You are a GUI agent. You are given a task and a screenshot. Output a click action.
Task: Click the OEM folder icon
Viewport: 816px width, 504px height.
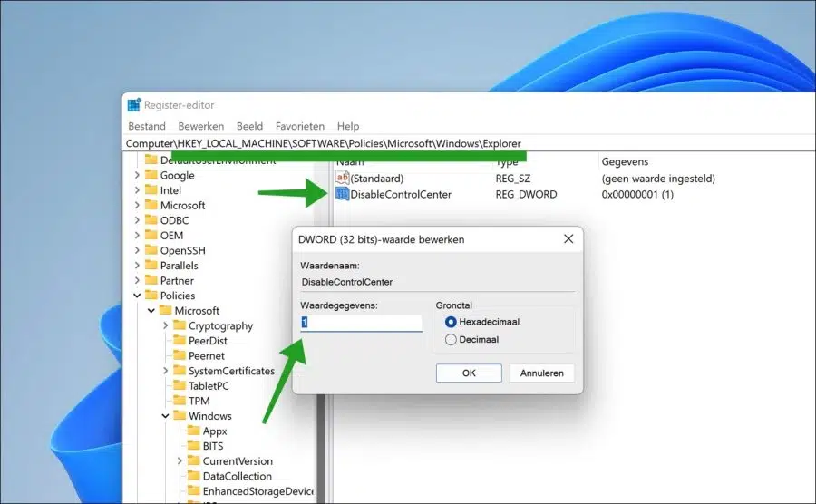pyautogui.click(x=151, y=235)
